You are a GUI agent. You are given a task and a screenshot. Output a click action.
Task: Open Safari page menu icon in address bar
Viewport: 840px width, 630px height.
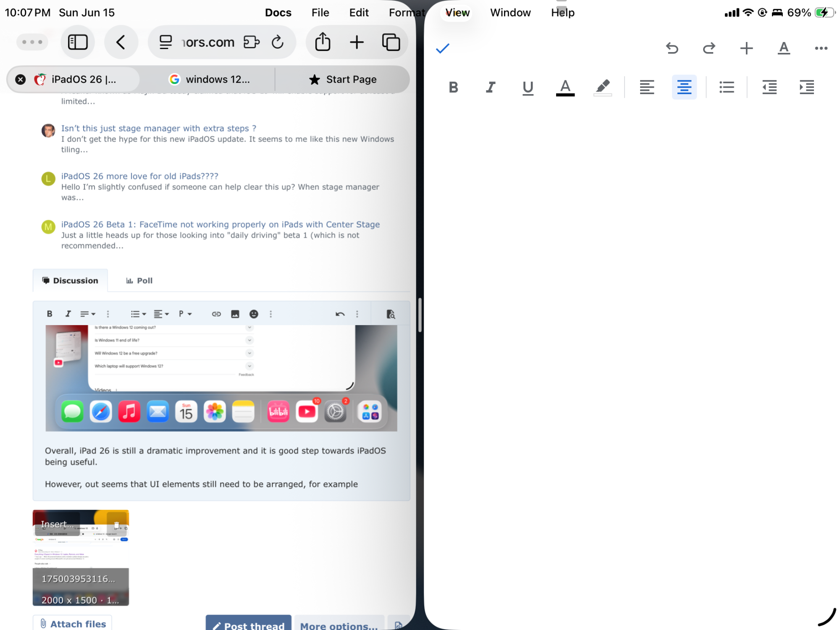(x=165, y=42)
